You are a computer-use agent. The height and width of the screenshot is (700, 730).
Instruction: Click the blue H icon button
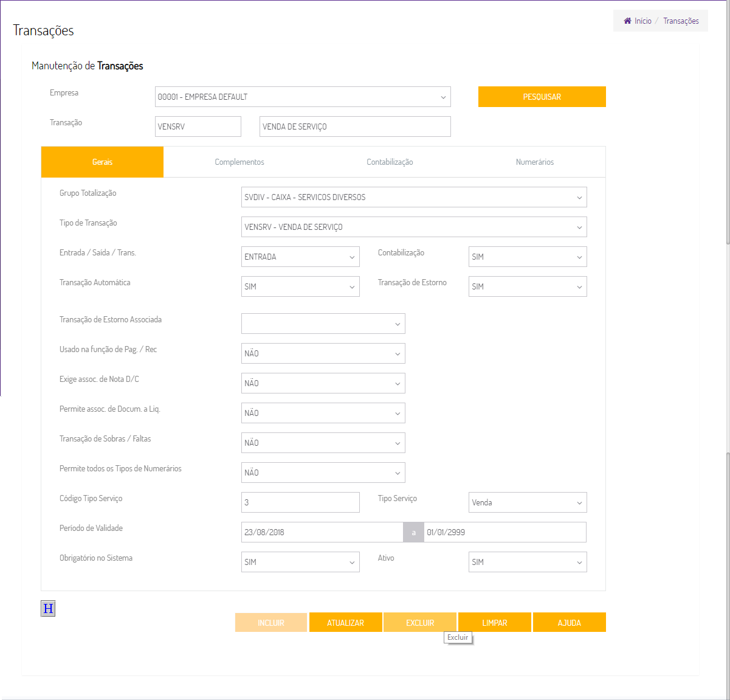[48, 609]
